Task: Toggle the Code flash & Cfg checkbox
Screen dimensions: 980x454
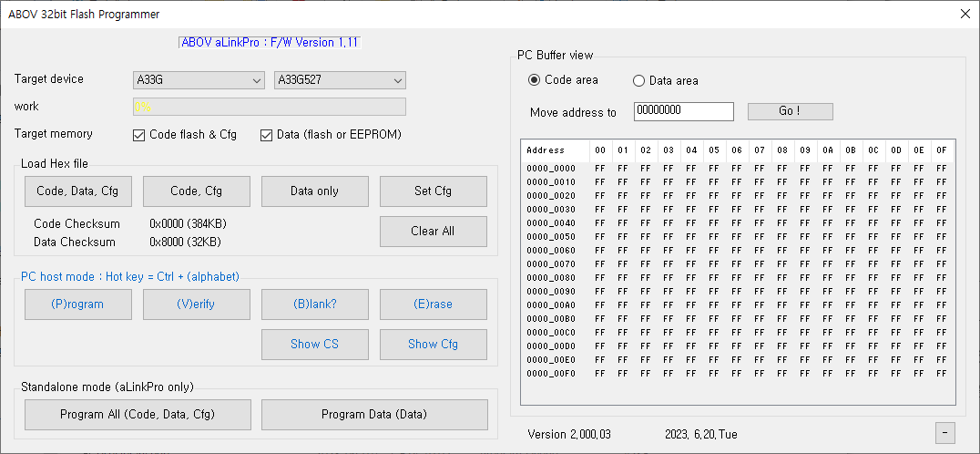Action: click(139, 135)
